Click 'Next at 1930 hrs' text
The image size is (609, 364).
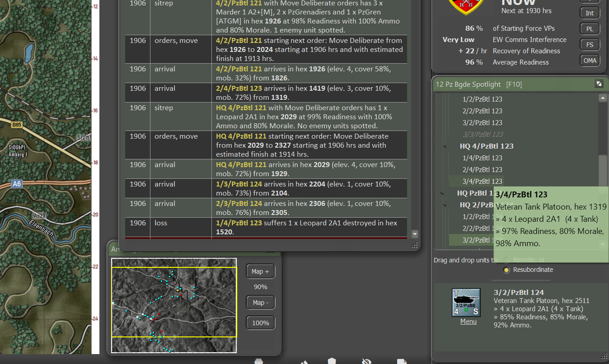(526, 11)
